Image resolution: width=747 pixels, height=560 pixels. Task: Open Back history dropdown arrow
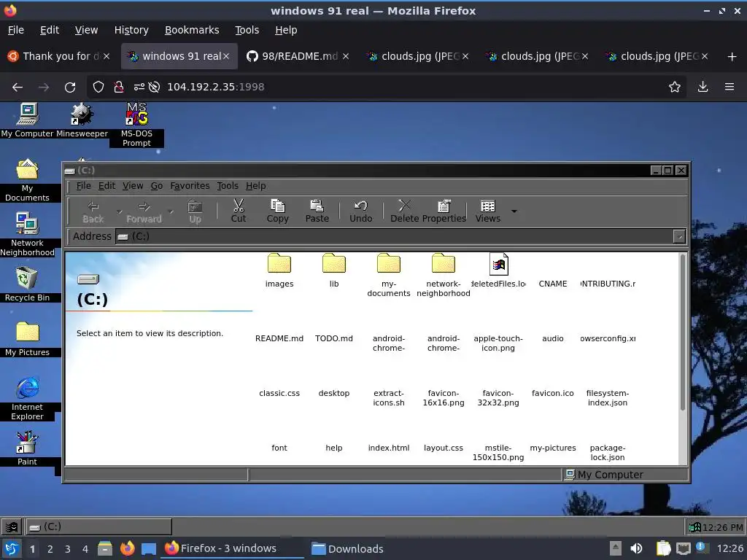[x=119, y=211]
